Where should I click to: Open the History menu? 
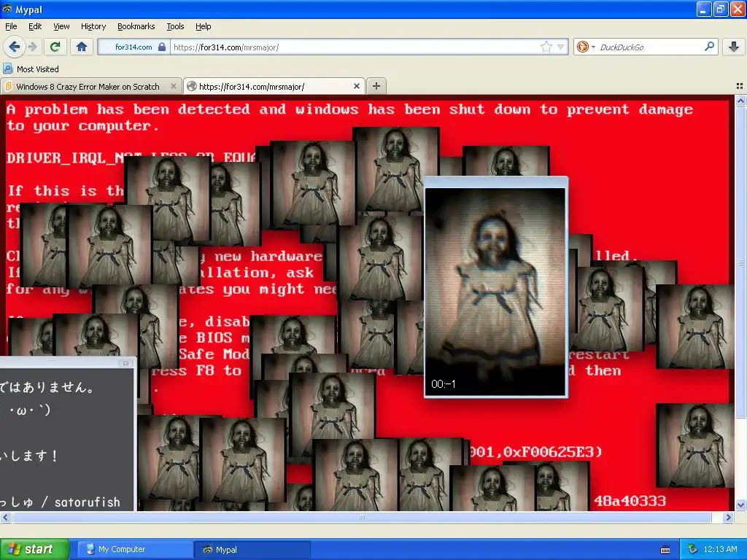[93, 26]
